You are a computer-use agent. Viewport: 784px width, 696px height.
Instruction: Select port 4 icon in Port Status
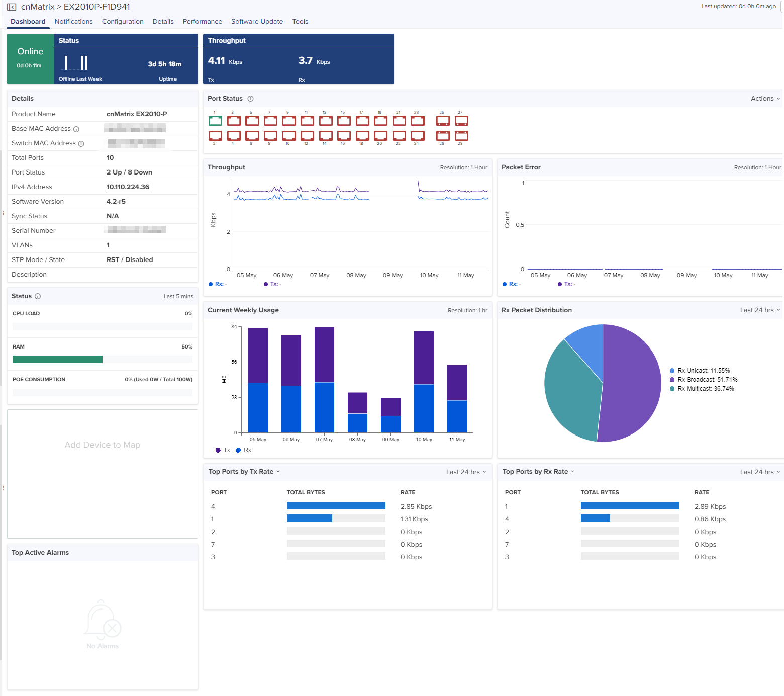pos(234,136)
